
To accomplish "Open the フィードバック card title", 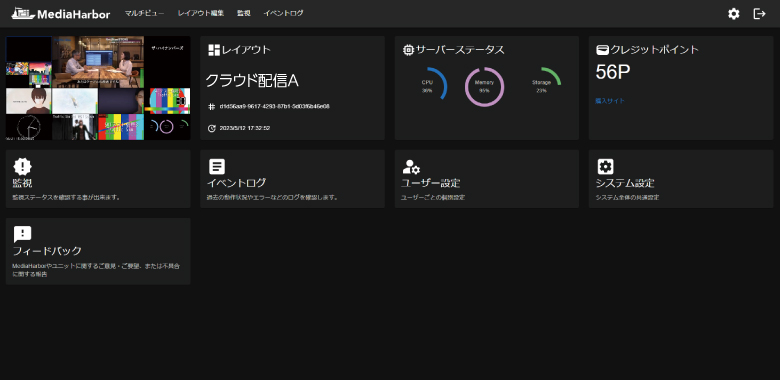I will click(47, 251).
